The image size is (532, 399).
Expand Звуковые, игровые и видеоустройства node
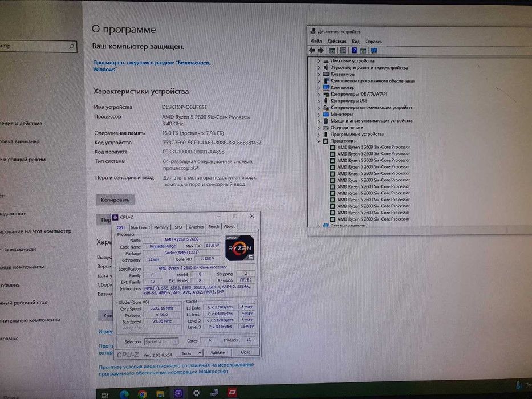point(319,67)
